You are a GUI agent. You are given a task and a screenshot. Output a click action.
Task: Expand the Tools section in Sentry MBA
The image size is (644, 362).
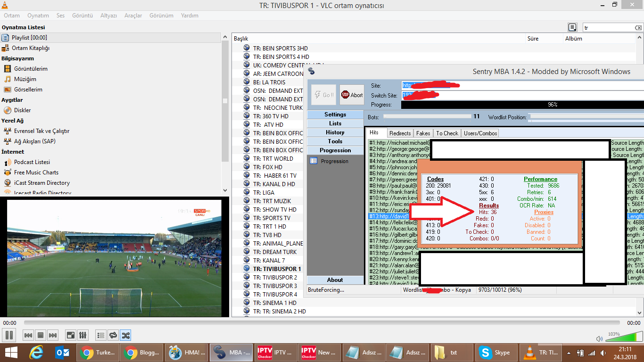(335, 141)
